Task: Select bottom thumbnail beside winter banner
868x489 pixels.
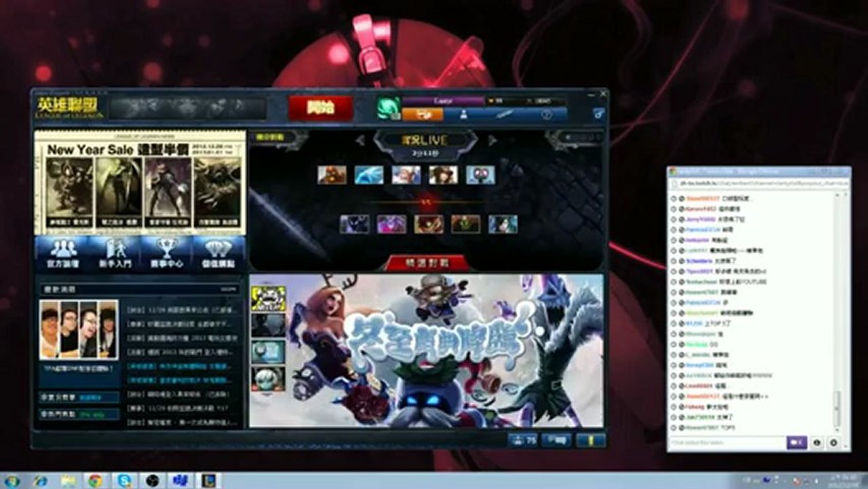Action: tap(268, 379)
